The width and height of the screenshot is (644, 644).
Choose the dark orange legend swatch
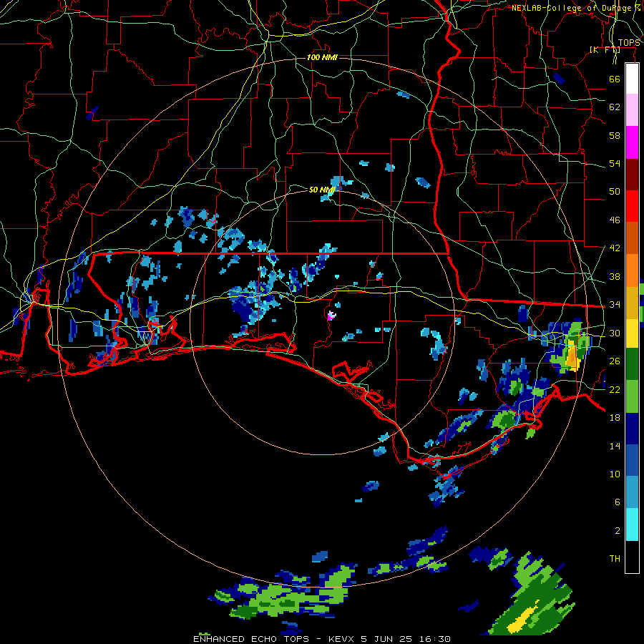pos(632,238)
